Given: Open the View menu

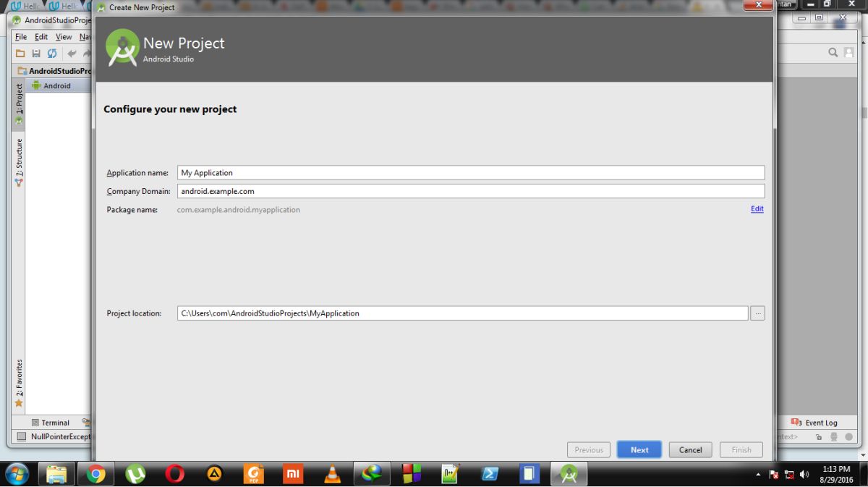Looking at the screenshot, I should (64, 36).
